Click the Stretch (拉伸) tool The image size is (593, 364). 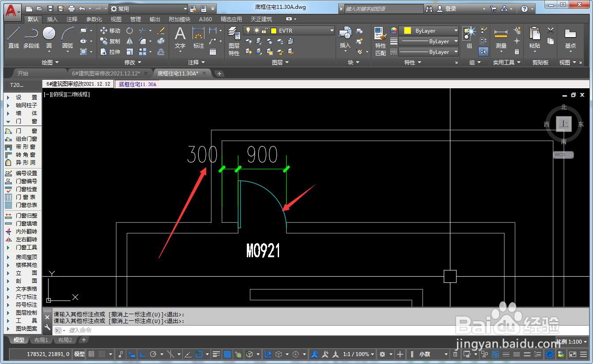110,52
